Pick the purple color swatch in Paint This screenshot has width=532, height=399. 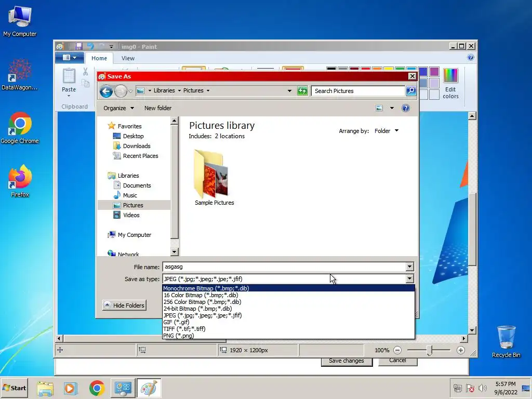[x=434, y=72]
